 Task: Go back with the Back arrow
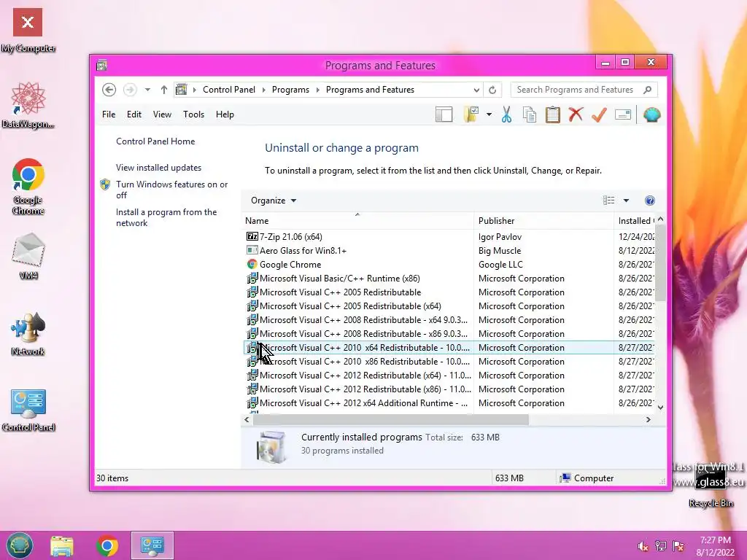[x=109, y=90]
